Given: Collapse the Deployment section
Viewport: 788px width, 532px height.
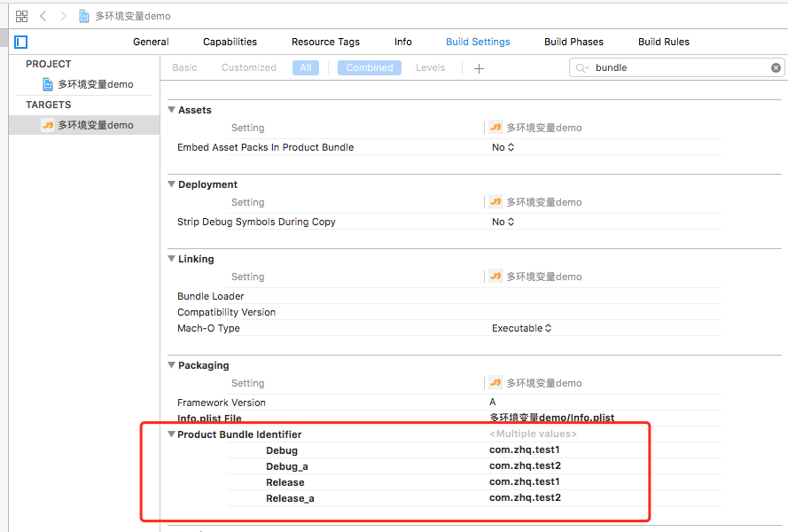Looking at the screenshot, I should (171, 184).
